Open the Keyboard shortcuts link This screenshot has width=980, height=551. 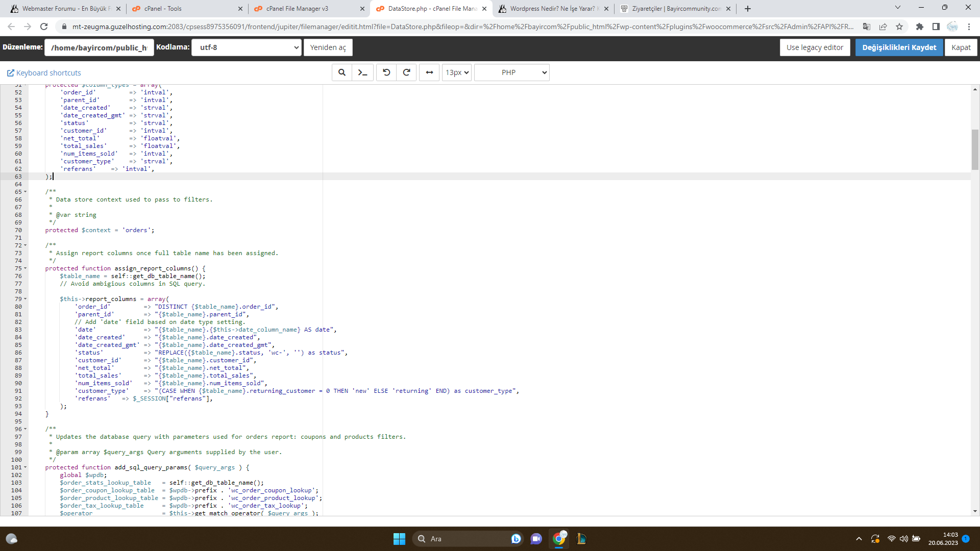point(44,73)
